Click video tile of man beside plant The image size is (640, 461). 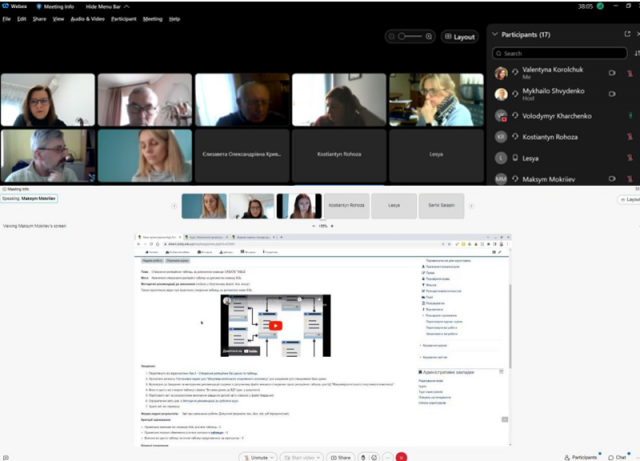click(145, 100)
